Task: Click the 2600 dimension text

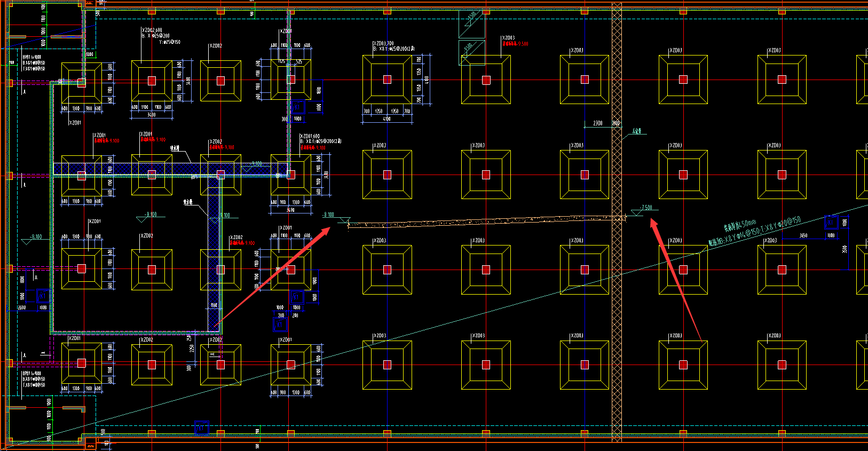Action: tap(21, 307)
